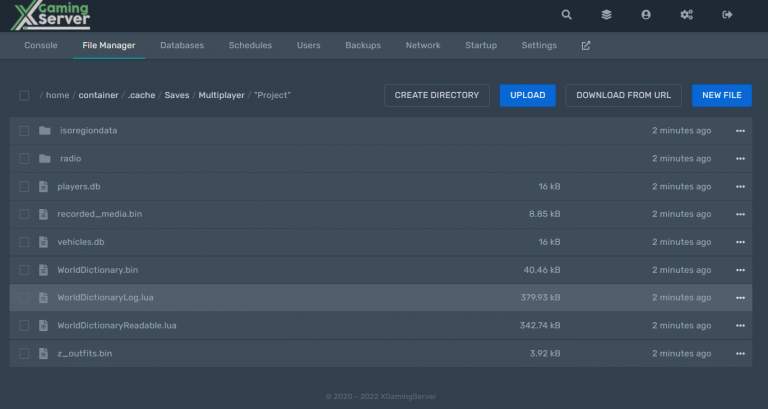Expand the three-dot menu for WorldDictionary.bin
768x409 pixels.
pyautogui.click(x=740, y=270)
